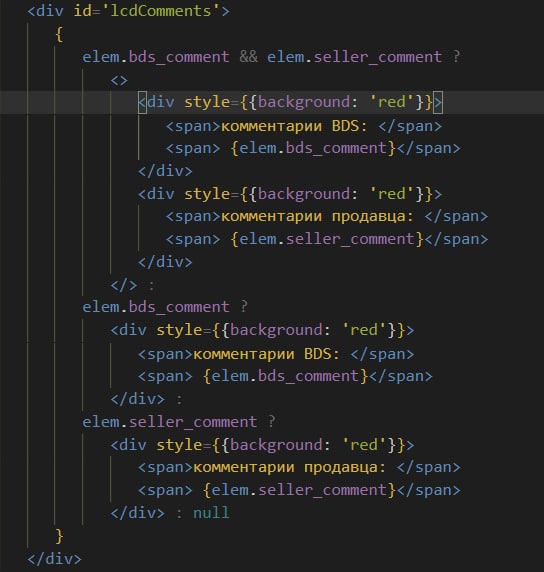This screenshot has height=572, width=544.
Task: Click 'background' in the highlighted current line
Action: (x=304, y=102)
